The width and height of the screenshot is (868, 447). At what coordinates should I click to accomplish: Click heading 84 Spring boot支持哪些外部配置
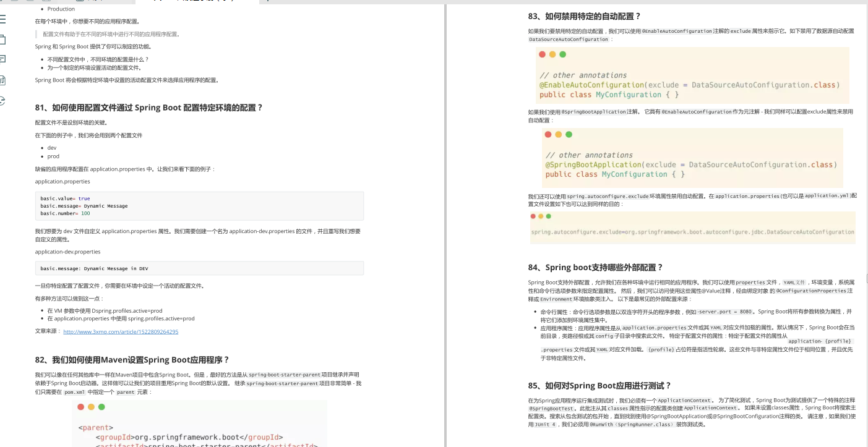click(595, 267)
